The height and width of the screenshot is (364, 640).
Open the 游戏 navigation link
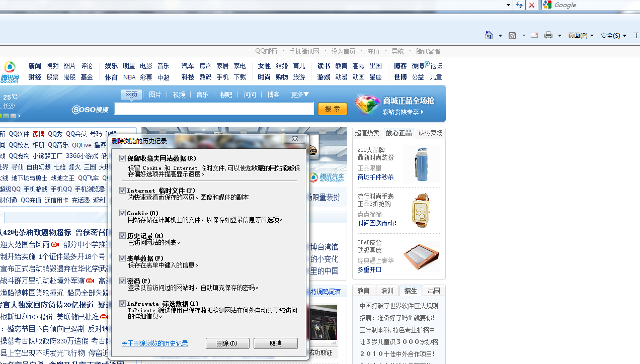tap(324, 77)
